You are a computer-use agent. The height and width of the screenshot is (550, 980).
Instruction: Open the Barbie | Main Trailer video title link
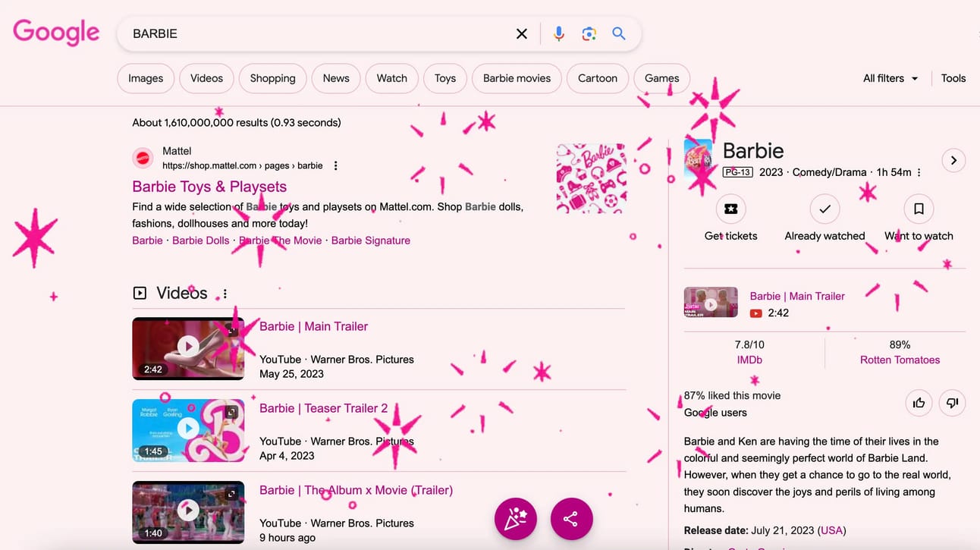[313, 326]
